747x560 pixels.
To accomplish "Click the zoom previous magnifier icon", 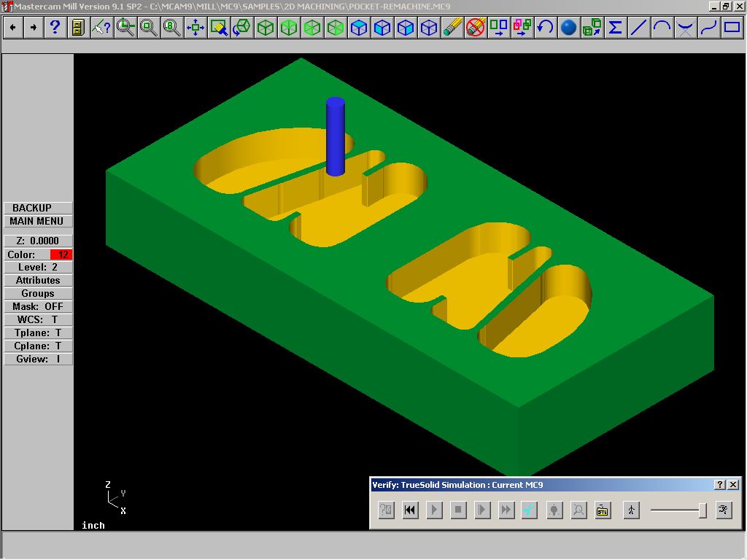I will click(x=125, y=28).
